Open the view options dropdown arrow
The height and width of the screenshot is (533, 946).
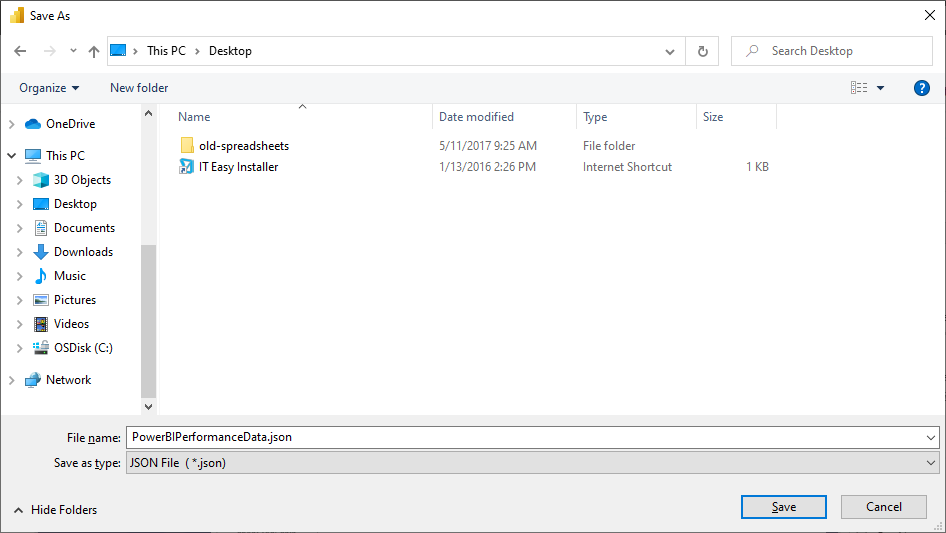(x=880, y=88)
